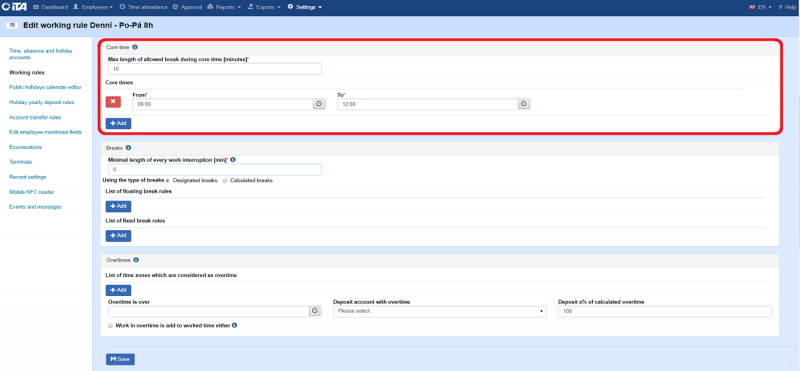800x371 pixels.
Task: Add a fixed break rule
Action: pos(118,236)
